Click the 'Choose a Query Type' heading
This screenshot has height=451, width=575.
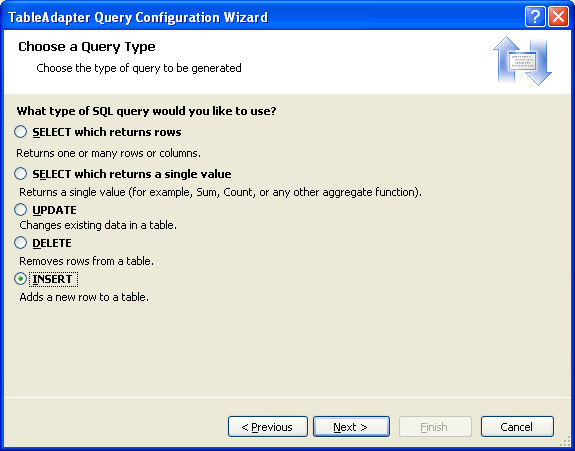pos(87,47)
